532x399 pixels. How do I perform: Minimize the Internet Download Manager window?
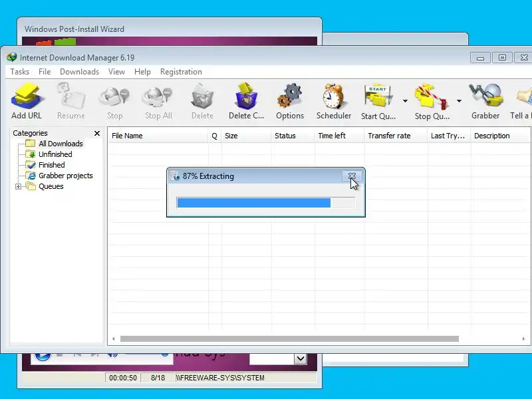480,58
